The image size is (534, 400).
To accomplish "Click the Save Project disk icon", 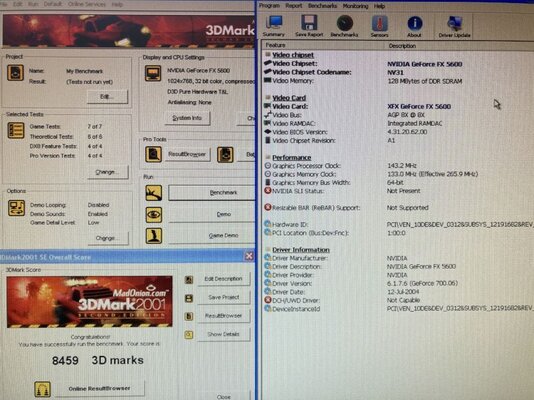I will click(189, 298).
